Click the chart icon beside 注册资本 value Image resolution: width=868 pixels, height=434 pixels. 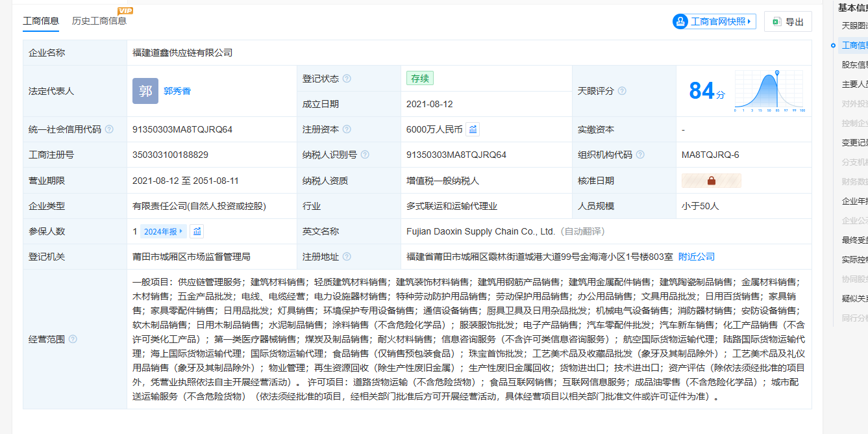click(473, 129)
